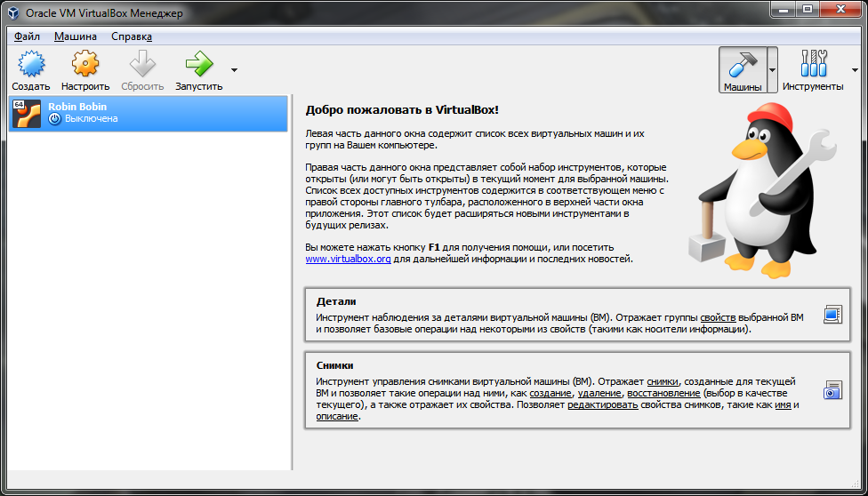The image size is (868, 496).
Task: Select the Robin Bobin virtual machine
Action: point(149,114)
